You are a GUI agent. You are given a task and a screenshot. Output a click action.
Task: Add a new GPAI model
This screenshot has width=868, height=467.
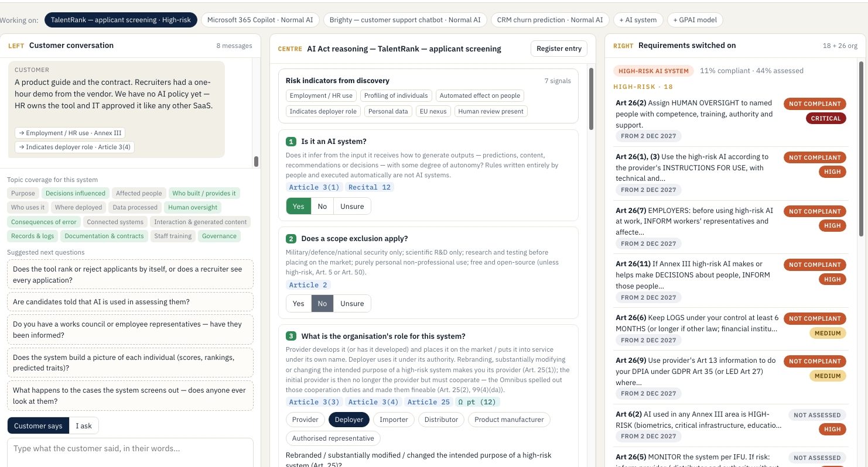pos(695,20)
